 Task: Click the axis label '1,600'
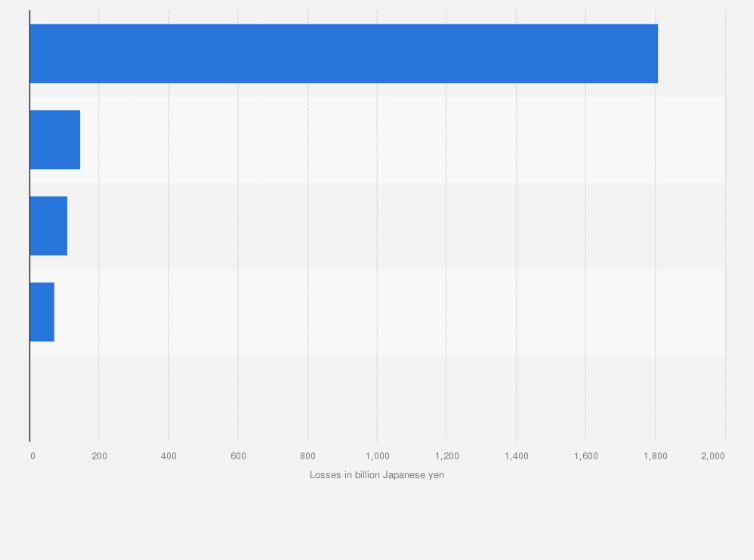coord(586,456)
